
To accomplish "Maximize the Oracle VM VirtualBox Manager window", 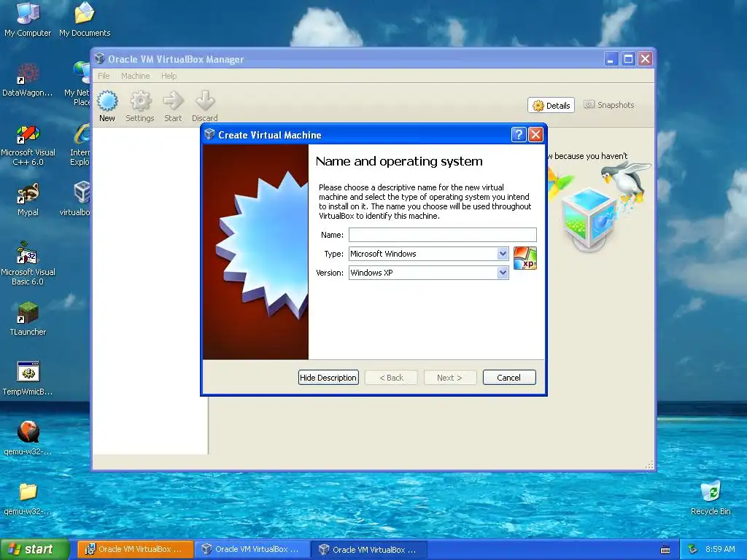I will (x=628, y=59).
